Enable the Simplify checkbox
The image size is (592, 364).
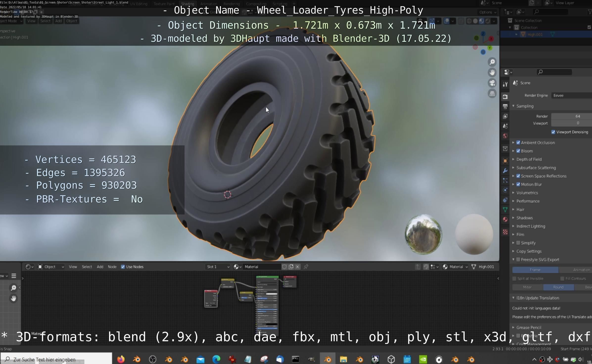[518, 243]
